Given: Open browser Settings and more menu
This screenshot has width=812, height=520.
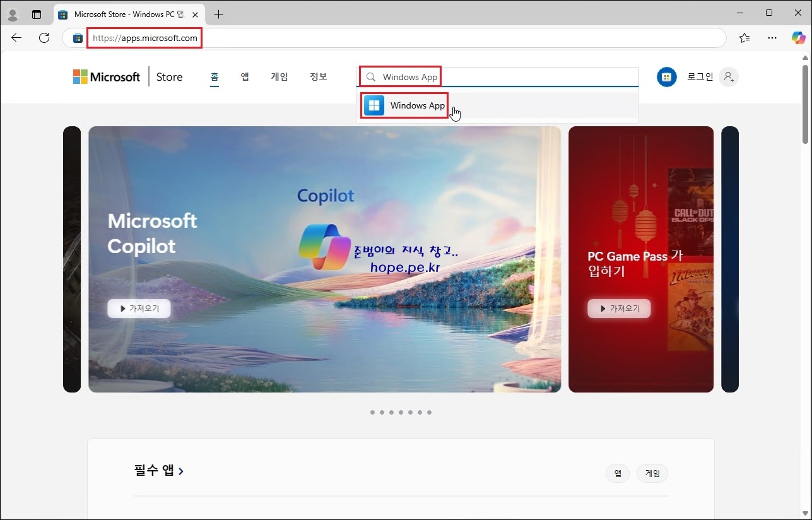Looking at the screenshot, I should coord(772,38).
